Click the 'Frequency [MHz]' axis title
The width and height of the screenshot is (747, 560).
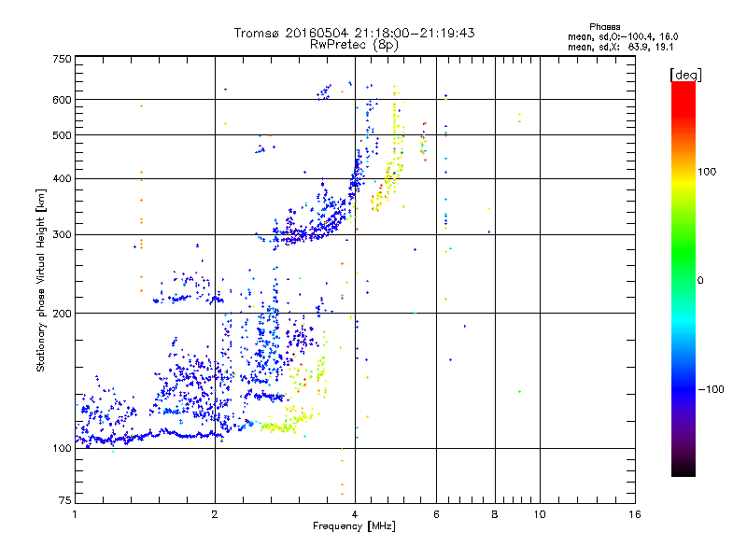click(354, 526)
